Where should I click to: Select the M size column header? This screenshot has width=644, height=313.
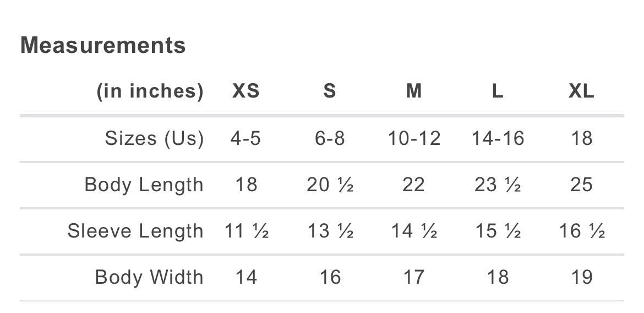[413, 91]
